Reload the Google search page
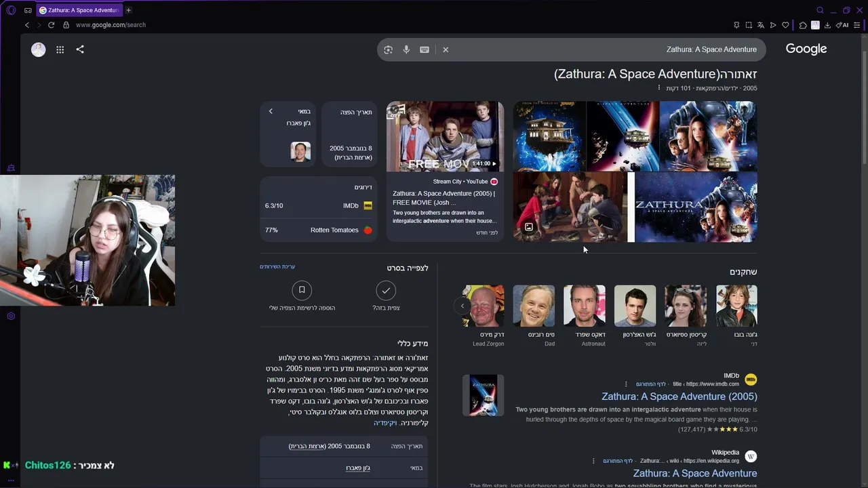868x488 pixels. pos(51,25)
